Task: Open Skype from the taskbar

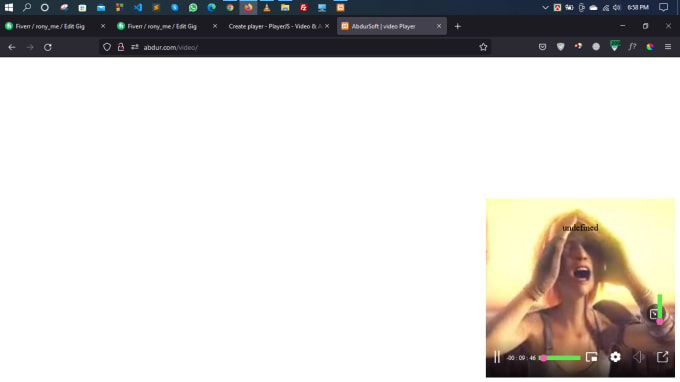Action: tap(175, 7)
